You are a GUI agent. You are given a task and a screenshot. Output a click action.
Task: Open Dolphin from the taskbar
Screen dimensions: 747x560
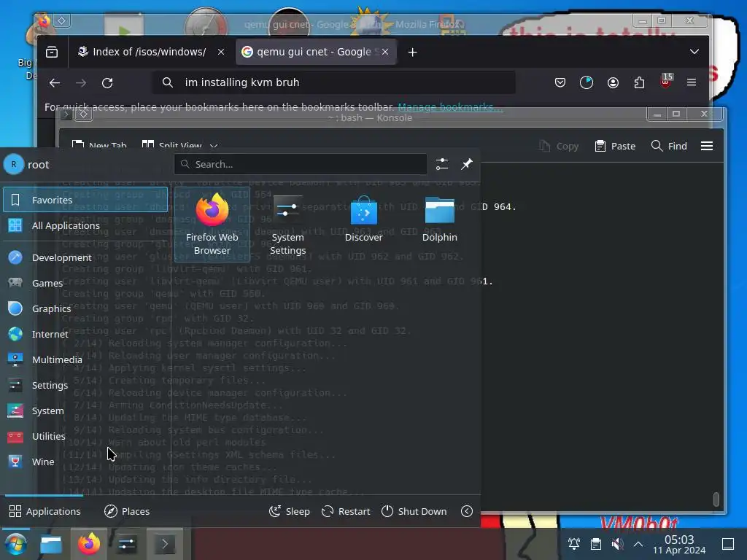click(51, 544)
